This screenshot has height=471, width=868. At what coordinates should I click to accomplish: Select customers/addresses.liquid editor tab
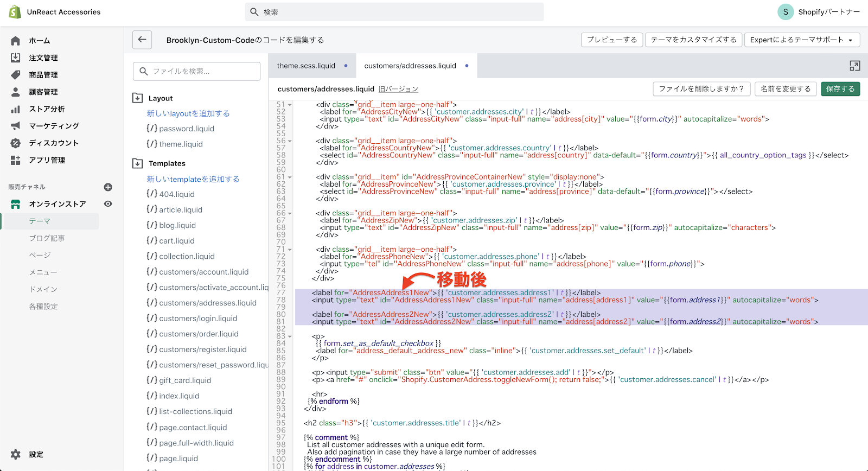(x=410, y=66)
